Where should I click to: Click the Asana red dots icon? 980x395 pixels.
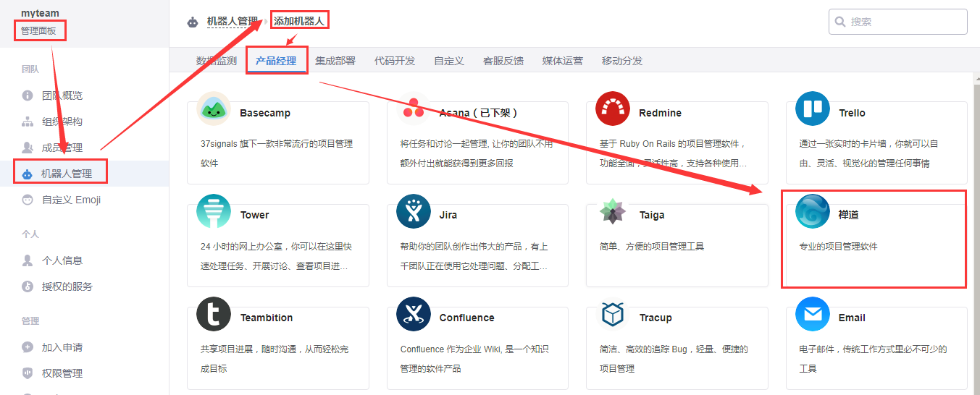[x=414, y=109]
